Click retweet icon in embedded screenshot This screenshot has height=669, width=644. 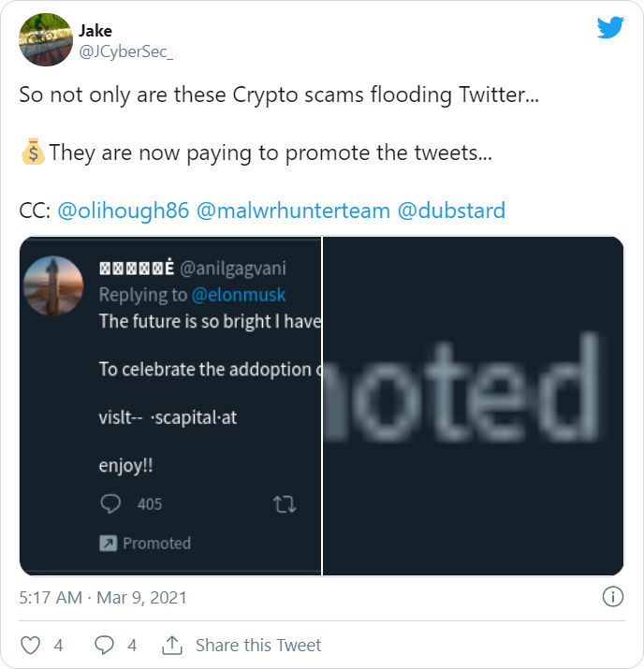click(285, 504)
